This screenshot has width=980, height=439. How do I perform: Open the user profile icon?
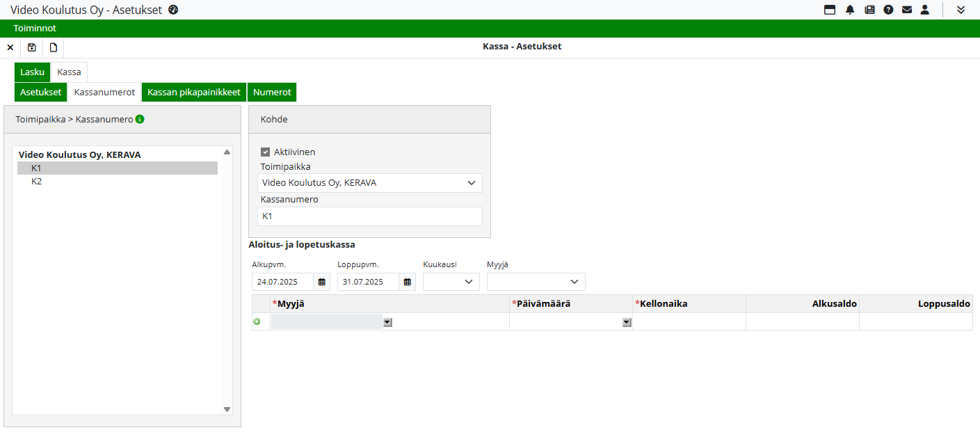coord(925,10)
